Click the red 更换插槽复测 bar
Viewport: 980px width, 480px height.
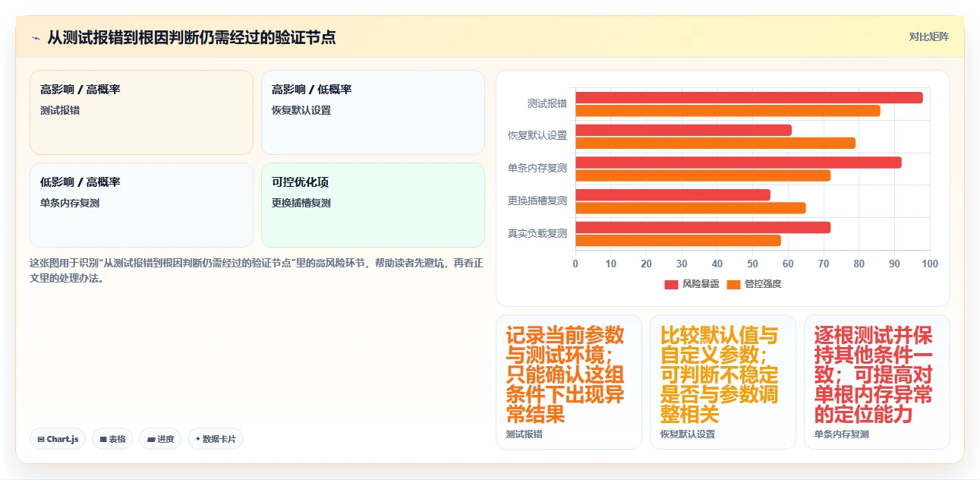pyautogui.click(x=673, y=194)
